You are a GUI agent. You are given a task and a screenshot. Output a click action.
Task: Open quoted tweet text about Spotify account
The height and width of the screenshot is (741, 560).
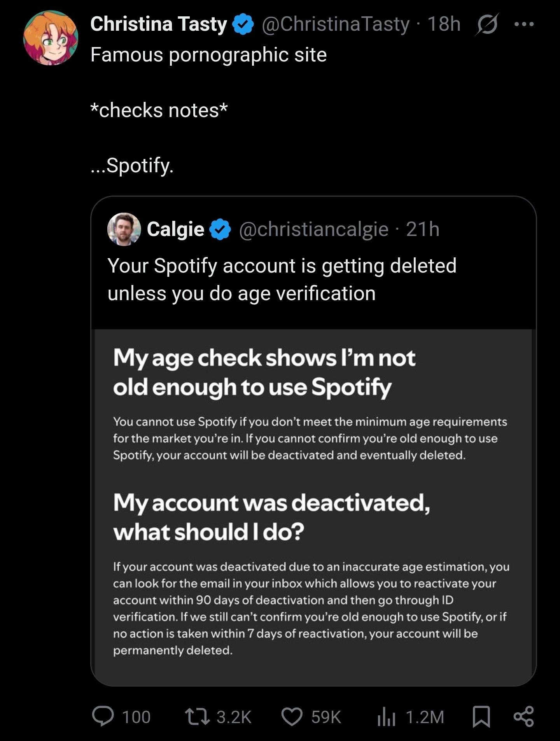pos(282,280)
